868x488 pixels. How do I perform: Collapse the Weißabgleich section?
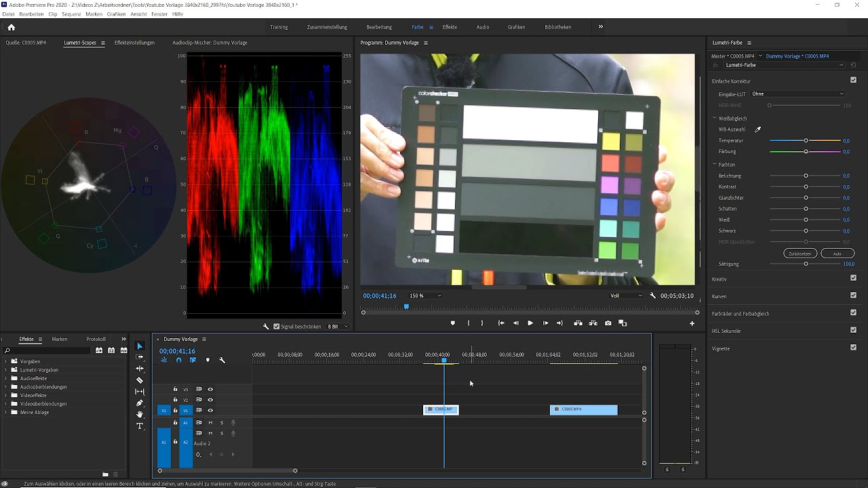pyautogui.click(x=715, y=119)
